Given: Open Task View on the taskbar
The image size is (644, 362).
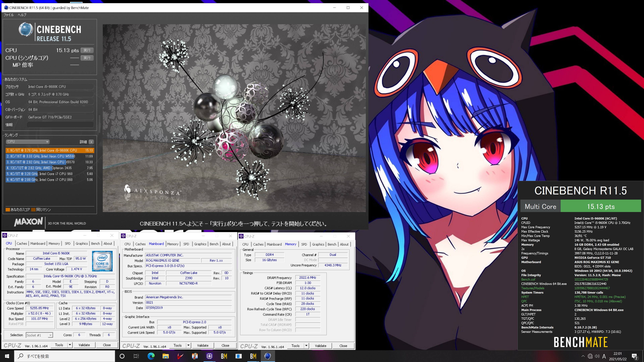Looking at the screenshot, I should [x=136, y=356].
